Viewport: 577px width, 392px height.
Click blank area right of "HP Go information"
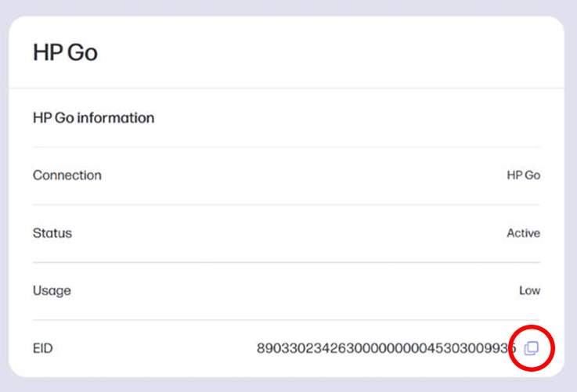(352, 118)
